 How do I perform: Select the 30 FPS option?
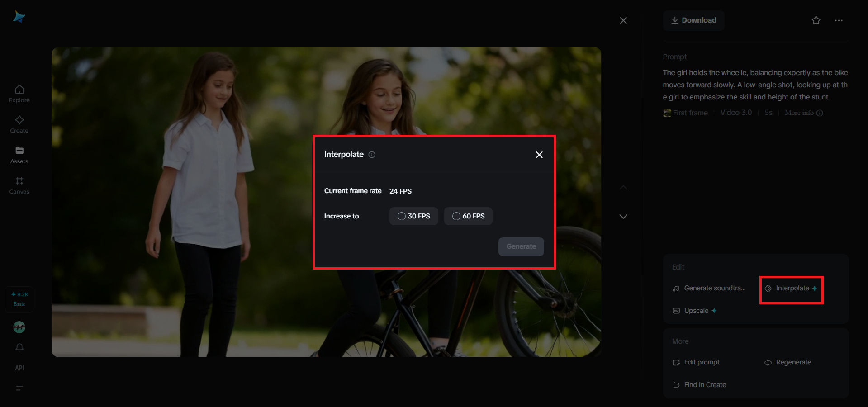(x=414, y=216)
